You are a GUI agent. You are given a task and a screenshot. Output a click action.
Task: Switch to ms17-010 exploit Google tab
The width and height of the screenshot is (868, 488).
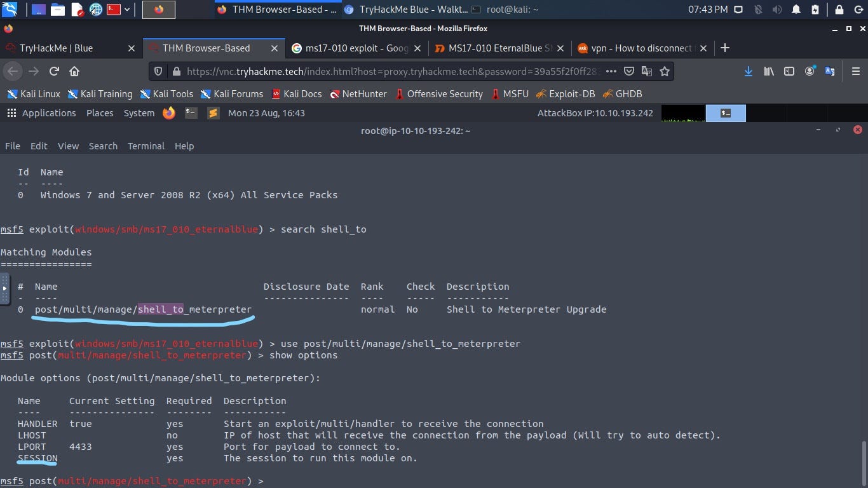coord(356,48)
